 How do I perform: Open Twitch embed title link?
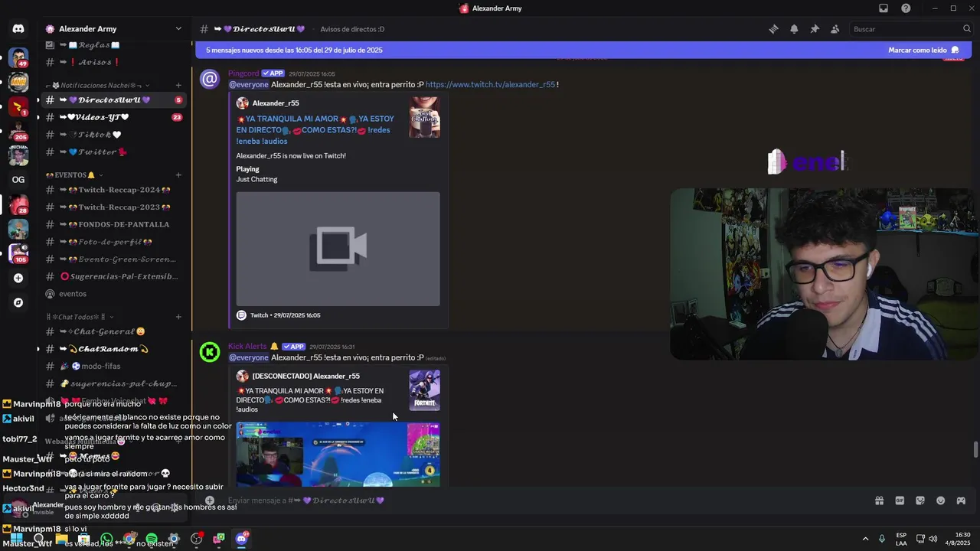(x=315, y=130)
